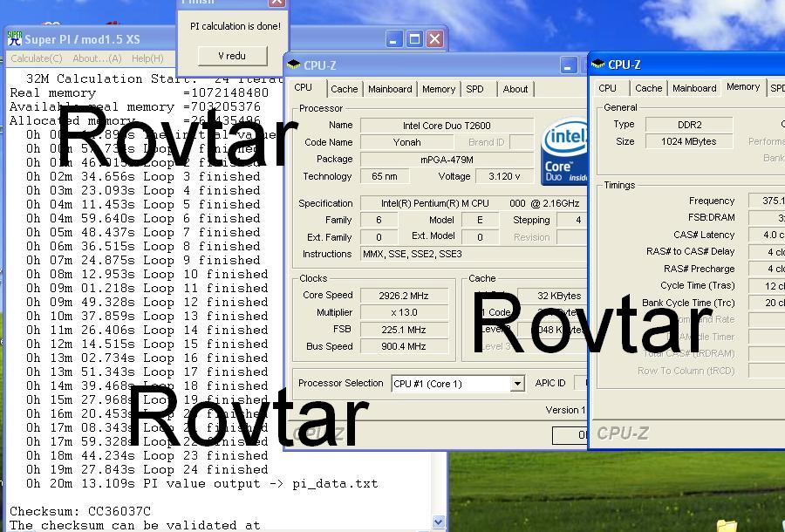
Task: Click the 'Bank Cycle Time (Trc)' label
Action: (688, 303)
